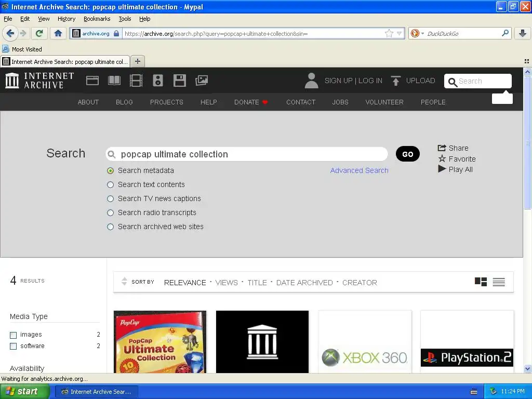Click the Share icon
The height and width of the screenshot is (399, 532).
click(x=442, y=148)
